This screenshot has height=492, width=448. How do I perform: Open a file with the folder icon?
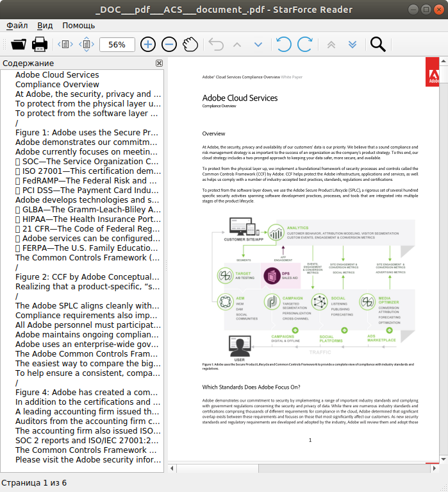(19, 44)
